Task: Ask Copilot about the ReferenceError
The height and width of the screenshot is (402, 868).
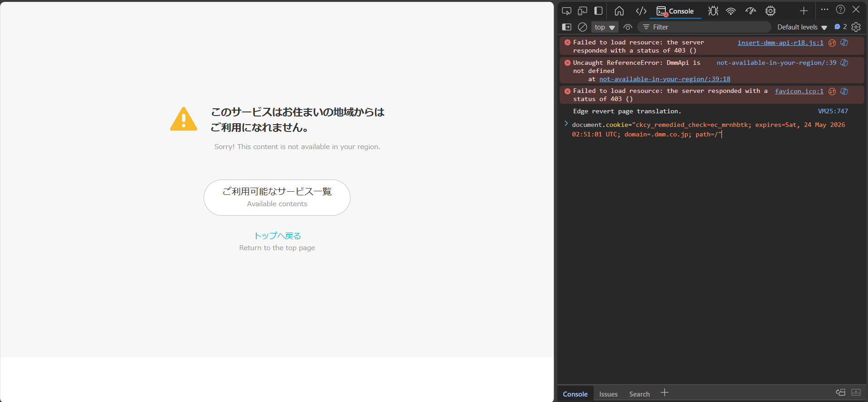Action: (x=844, y=63)
